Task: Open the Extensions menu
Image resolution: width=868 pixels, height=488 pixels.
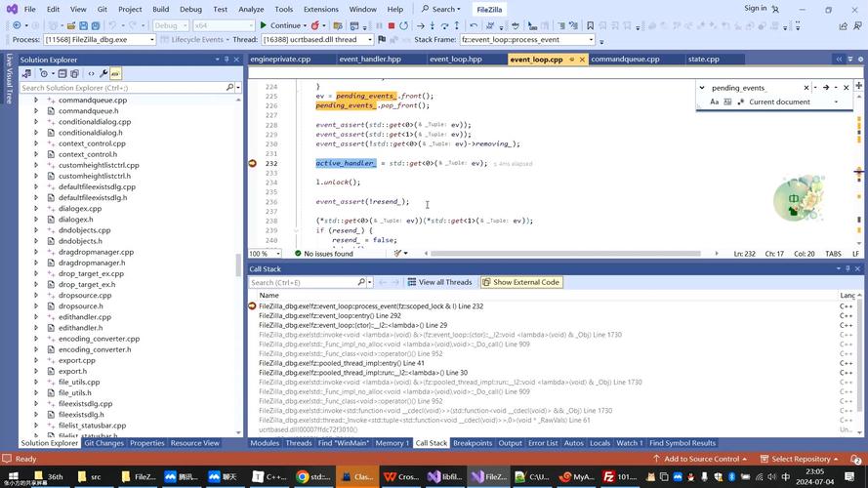Action: [x=320, y=9]
